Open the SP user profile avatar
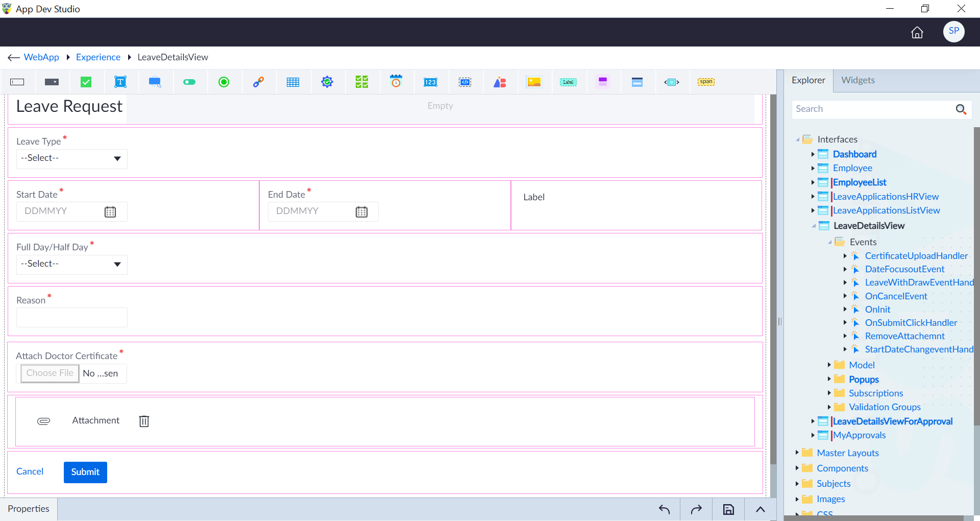 point(954,31)
